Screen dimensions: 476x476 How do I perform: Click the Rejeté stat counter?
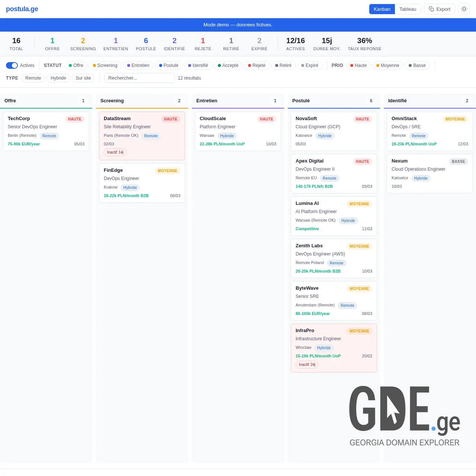[203, 44]
